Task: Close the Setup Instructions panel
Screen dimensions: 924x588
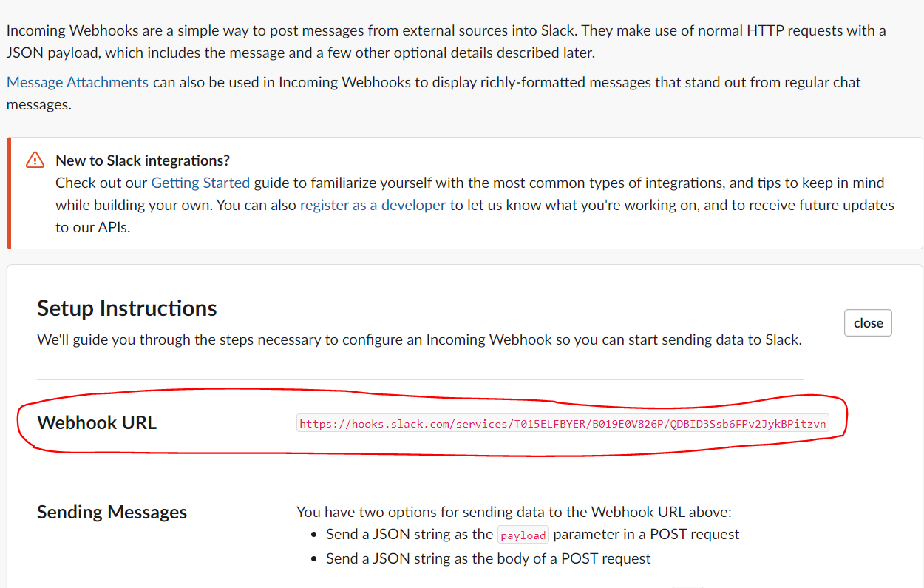Action: click(x=868, y=323)
